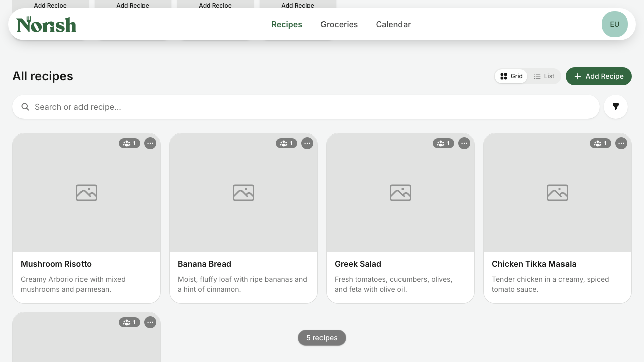The height and width of the screenshot is (362, 644).
Task: Switch to the Calendar tab
Action: (x=393, y=24)
